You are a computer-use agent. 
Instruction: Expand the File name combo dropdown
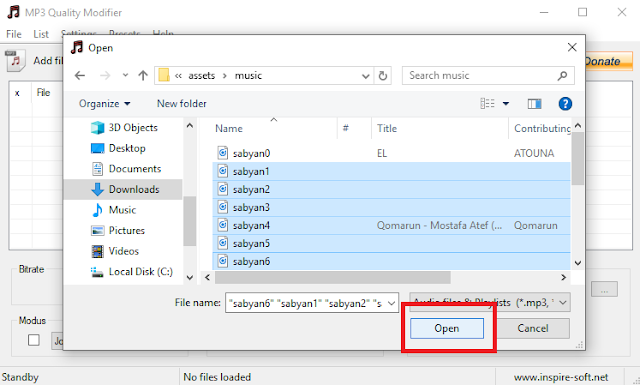(391, 303)
